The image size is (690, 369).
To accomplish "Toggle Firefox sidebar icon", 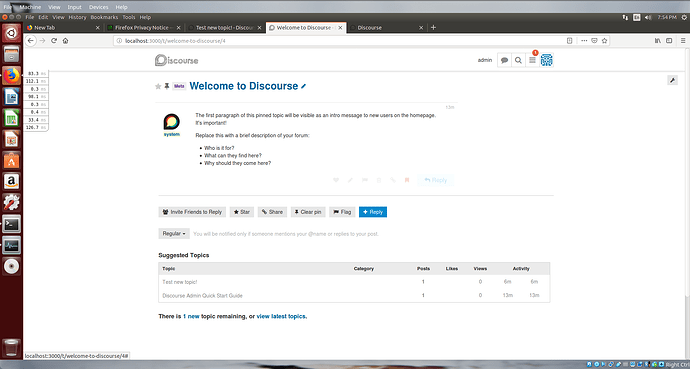I will [x=669, y=40].
